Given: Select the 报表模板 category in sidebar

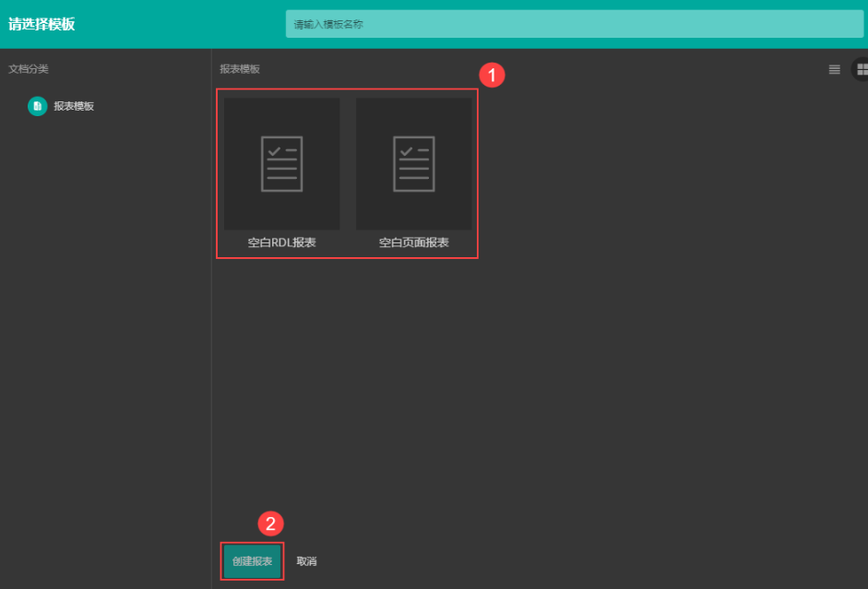Looking at the screenshot, I should point(61,106).
